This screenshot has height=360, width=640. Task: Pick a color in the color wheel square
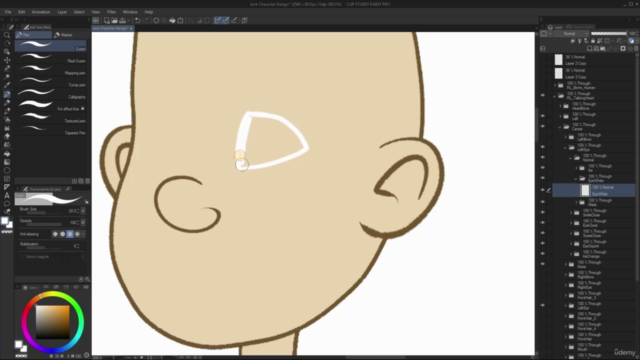coord(53,322)
